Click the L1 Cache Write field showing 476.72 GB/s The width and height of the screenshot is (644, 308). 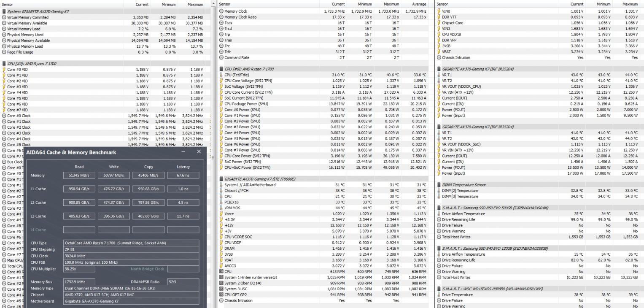(x=113, y=189)
